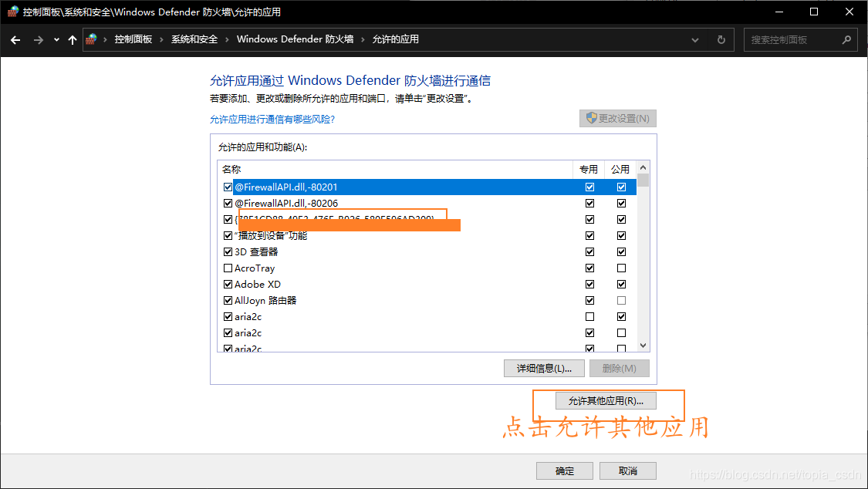Image resolution: width=868 pixels, height=489 pixels.
Task: Sort by 名称 column header
Action: [x=395, y=169]
